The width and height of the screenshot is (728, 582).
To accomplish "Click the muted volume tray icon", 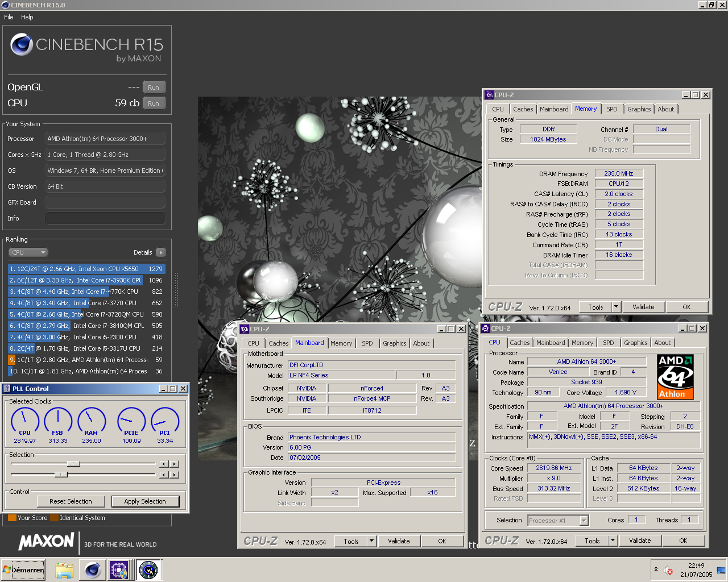I will (x=669, y=570).
